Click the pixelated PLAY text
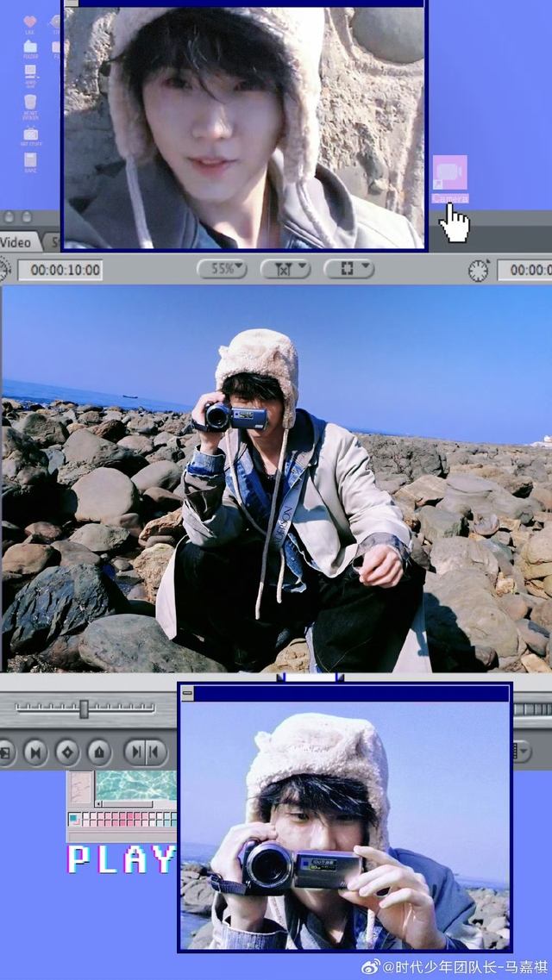The height and width of the screenshot is (980, 552). (x=122, y=859)
